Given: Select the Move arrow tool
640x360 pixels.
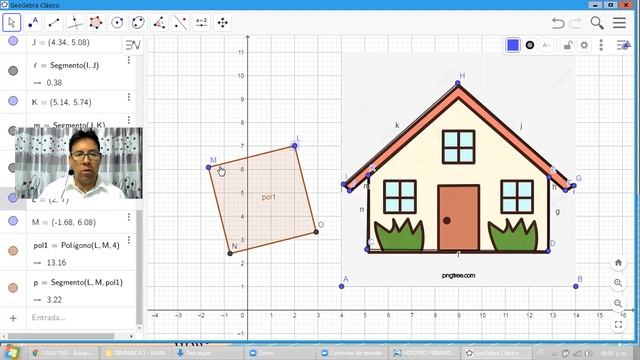Looking at the screenshot, I should [x=11, y=22].
